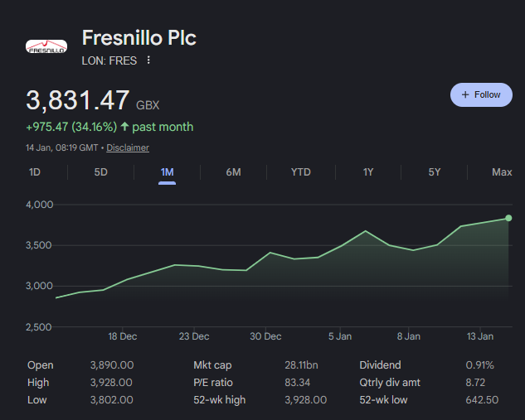Open the Disclaimer link
Screen dimensions: 525x420
pos(128,147)
